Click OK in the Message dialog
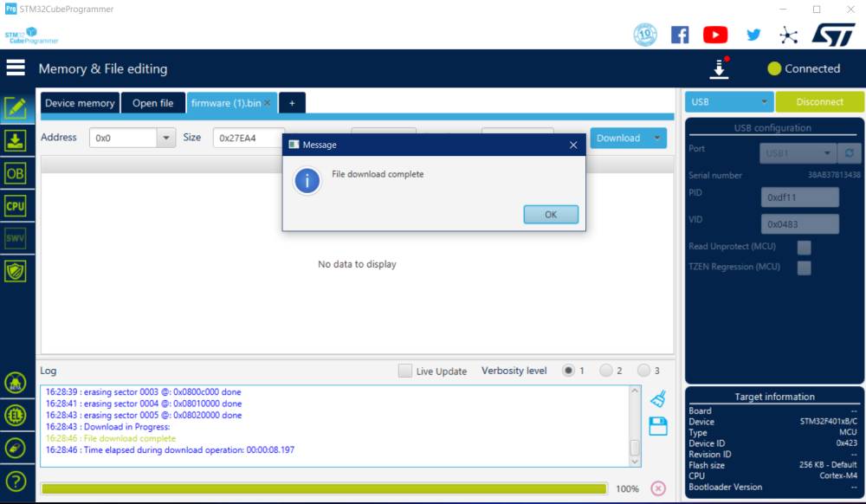Screen dimensions: 866x504 (551, 214)
